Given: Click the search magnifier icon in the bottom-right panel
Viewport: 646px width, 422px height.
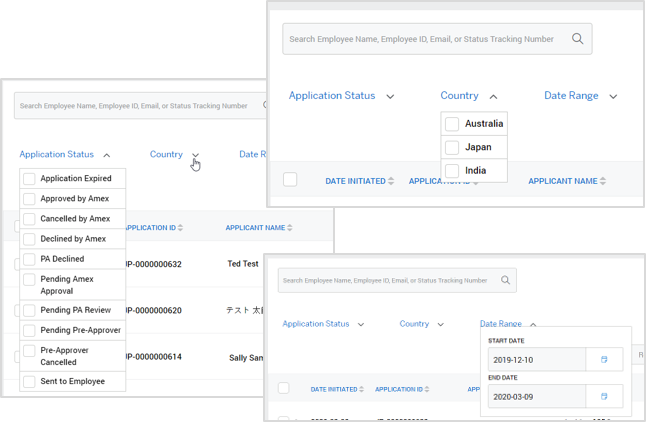Looking at the screenshot, I should pyautogui.click(x=506, y=281).
